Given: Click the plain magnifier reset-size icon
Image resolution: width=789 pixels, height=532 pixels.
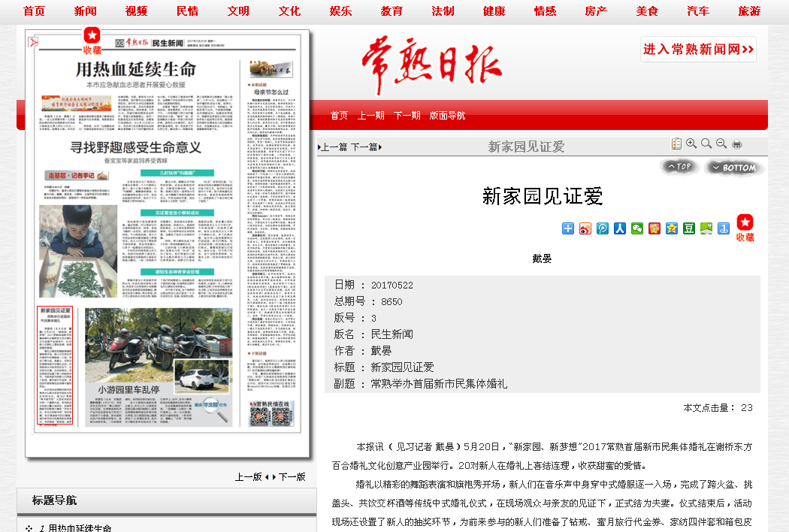Looking at the screenshot, I should pyautogui.click(x=706, y=144).
